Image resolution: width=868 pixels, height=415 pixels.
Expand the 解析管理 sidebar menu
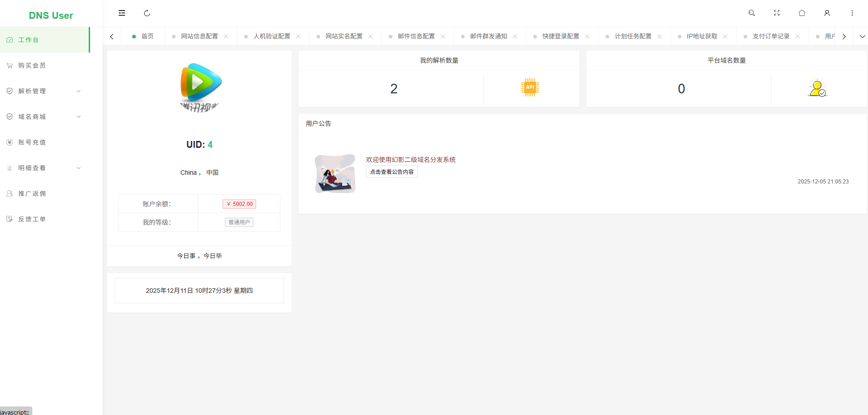44,91
